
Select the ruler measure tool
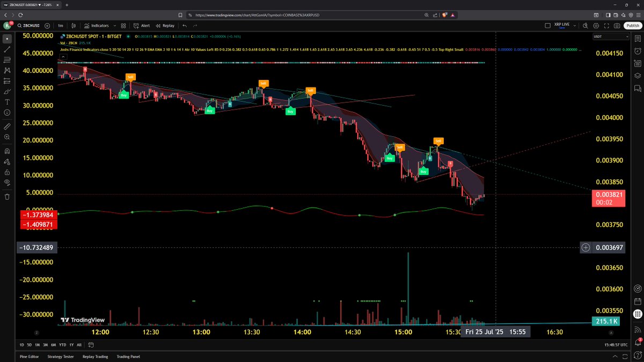[x=7, y=127]
